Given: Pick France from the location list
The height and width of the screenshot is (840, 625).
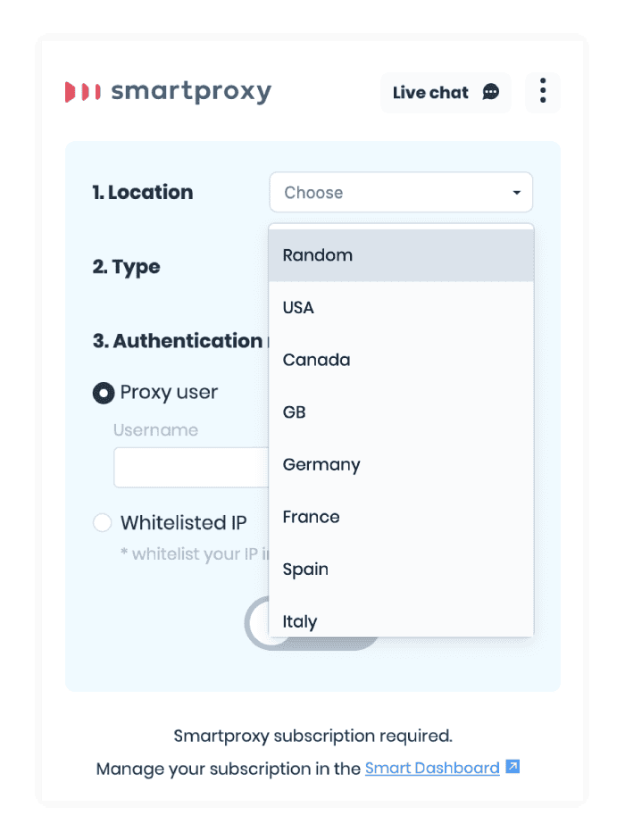Looking at the screenshot, I should [401, 517].
